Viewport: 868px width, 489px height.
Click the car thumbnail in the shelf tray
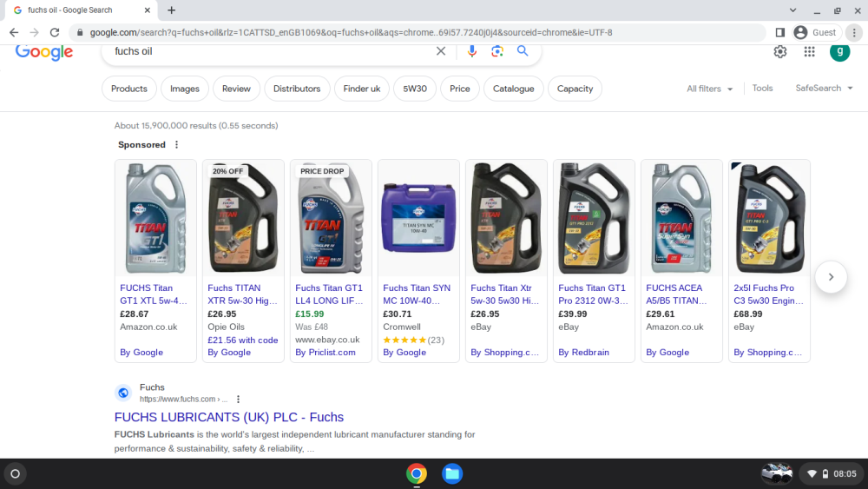coord(777,474)
